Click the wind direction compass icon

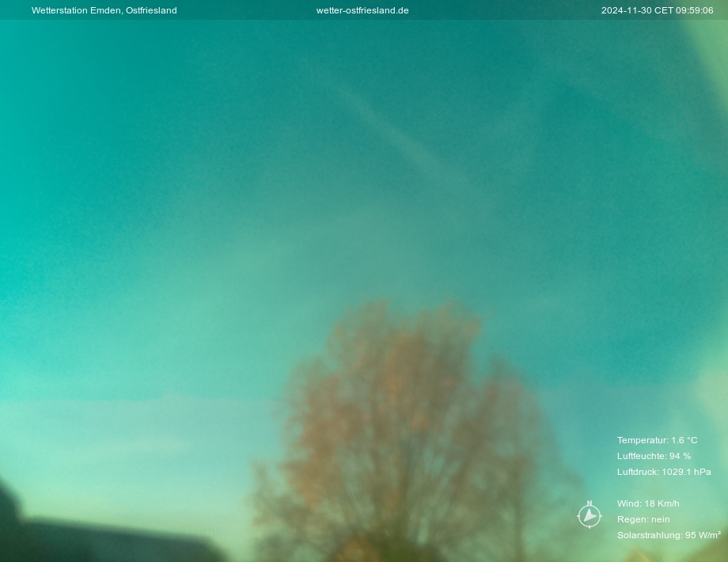(x=590, y=515)
